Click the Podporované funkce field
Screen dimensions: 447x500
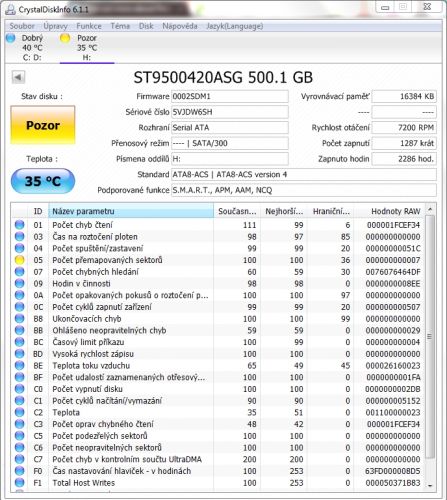pos(304,190)
